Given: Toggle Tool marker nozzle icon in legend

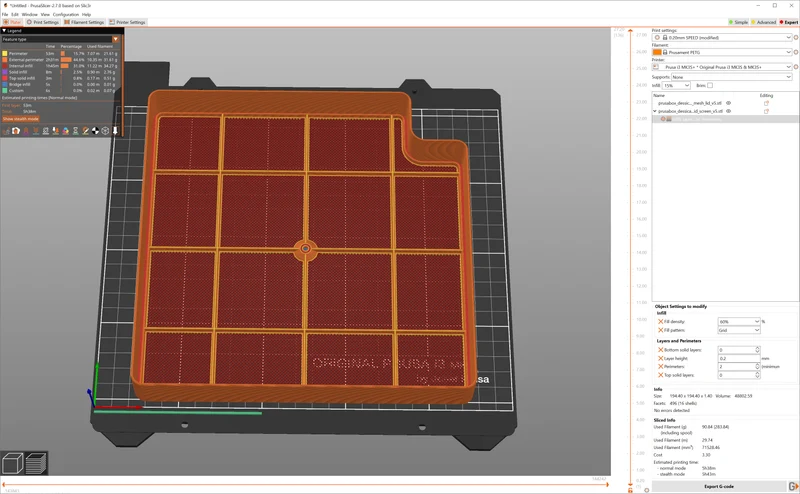Looking at the screenshot, I should tap(115, 131).
